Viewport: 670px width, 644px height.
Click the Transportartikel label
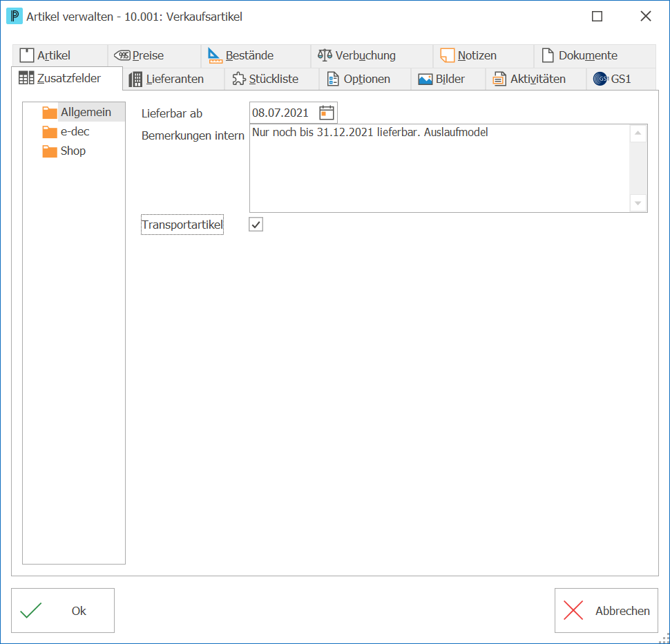pos(182,225)
